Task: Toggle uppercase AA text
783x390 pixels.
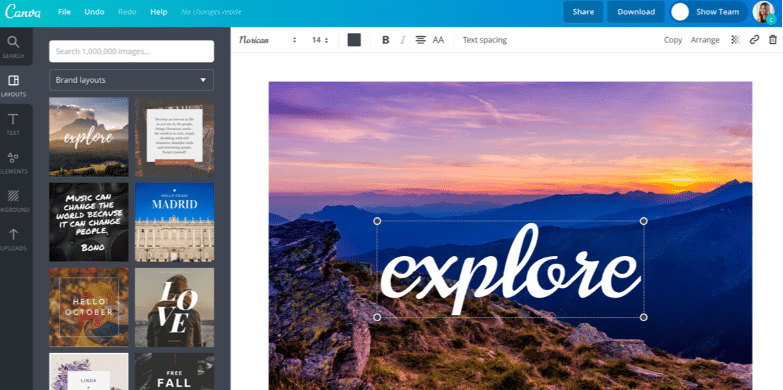Action: point(438,40)
